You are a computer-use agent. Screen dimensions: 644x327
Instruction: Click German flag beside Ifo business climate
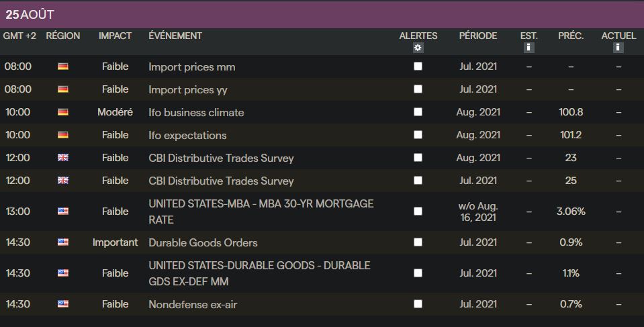click(63, 112)
